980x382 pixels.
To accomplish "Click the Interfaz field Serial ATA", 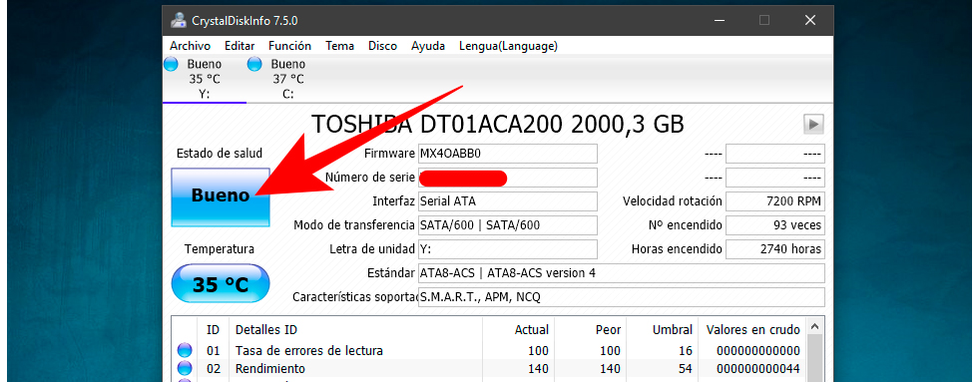I will 508,201.
